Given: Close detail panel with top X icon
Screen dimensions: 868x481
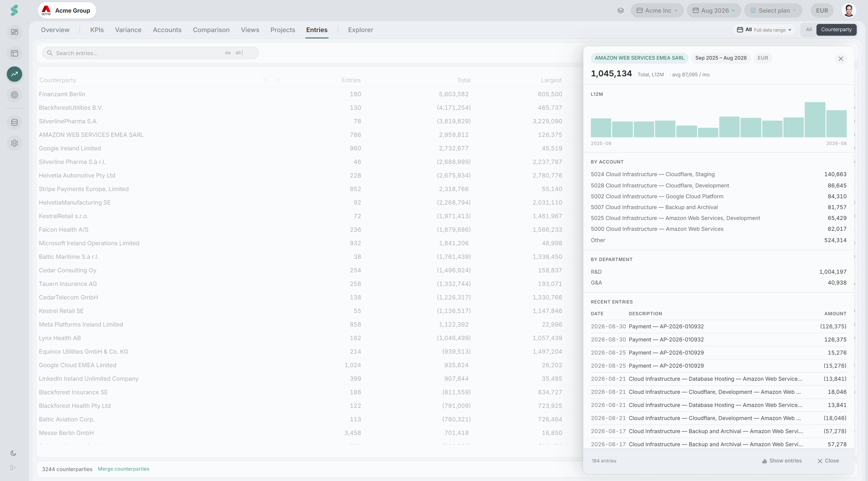Looking at the screenshot, I should tap(841, 59).
